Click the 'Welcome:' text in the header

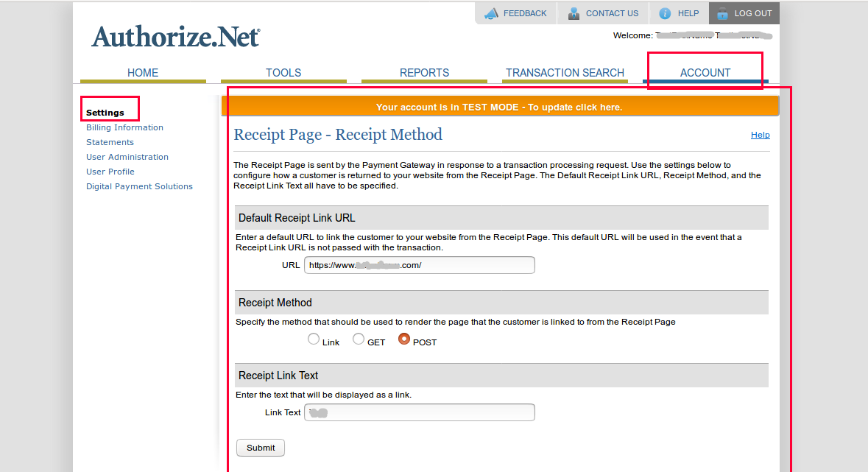(x=632, y=35)
